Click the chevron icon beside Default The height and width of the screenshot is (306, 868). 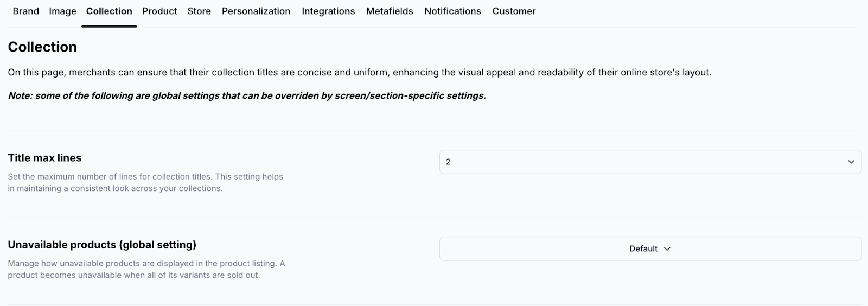pos(667,248)
